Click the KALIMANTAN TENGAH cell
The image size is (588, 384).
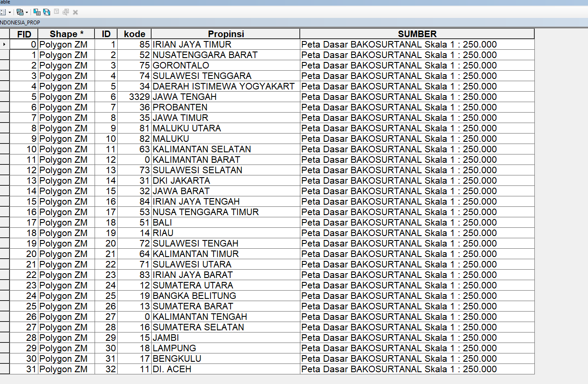click(x=226, y=317)
